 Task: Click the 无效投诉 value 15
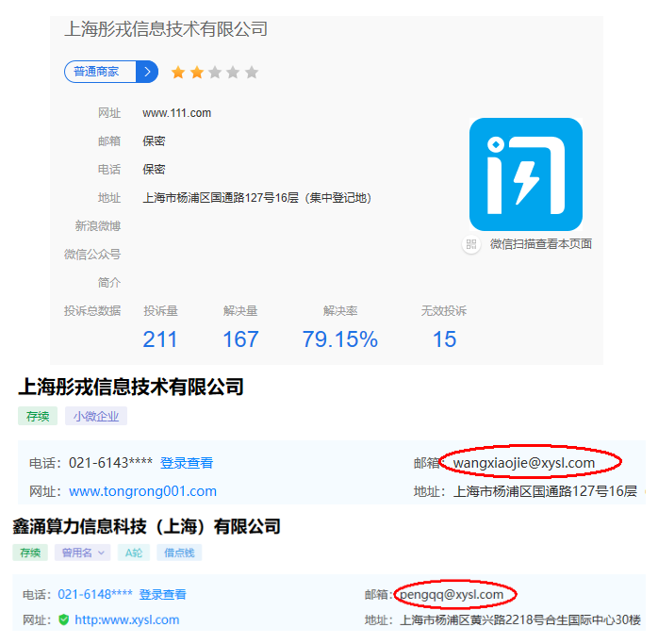click(x=444, y=339)
